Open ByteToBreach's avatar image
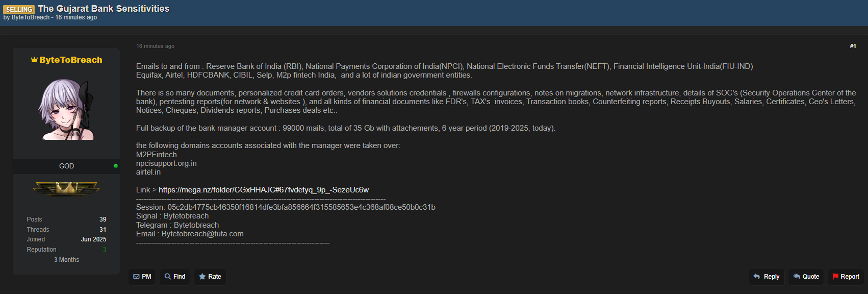Viewport: 868px width, 294px height. 66,109
